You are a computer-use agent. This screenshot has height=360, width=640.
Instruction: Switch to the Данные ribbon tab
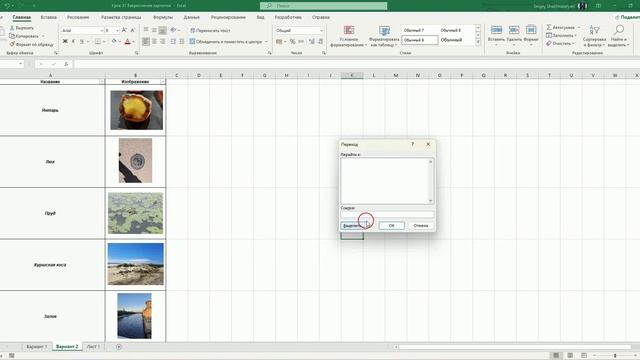(x=191, y=17)
